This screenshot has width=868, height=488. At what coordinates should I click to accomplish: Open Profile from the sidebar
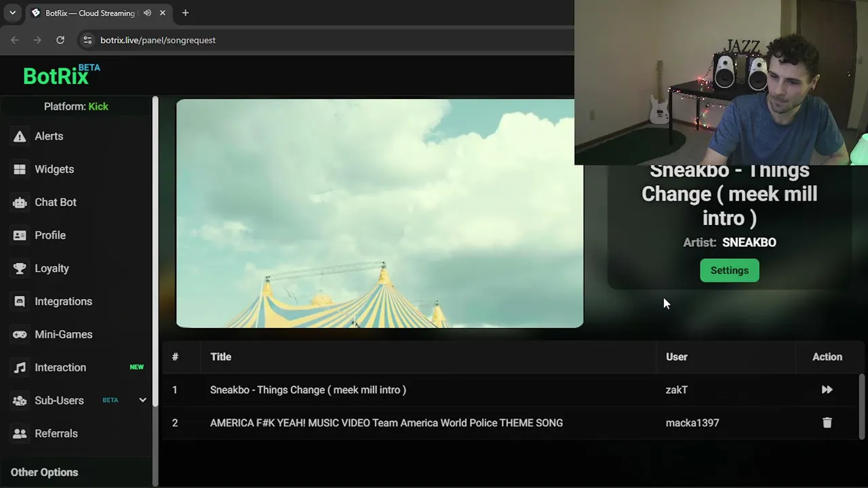pyautogui.click(x=50, y=235)
